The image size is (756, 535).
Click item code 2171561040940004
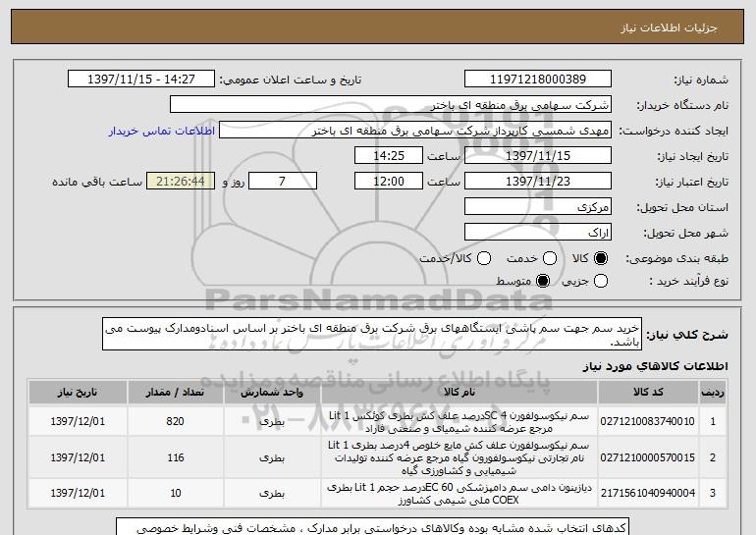click(x=648, y=493)
